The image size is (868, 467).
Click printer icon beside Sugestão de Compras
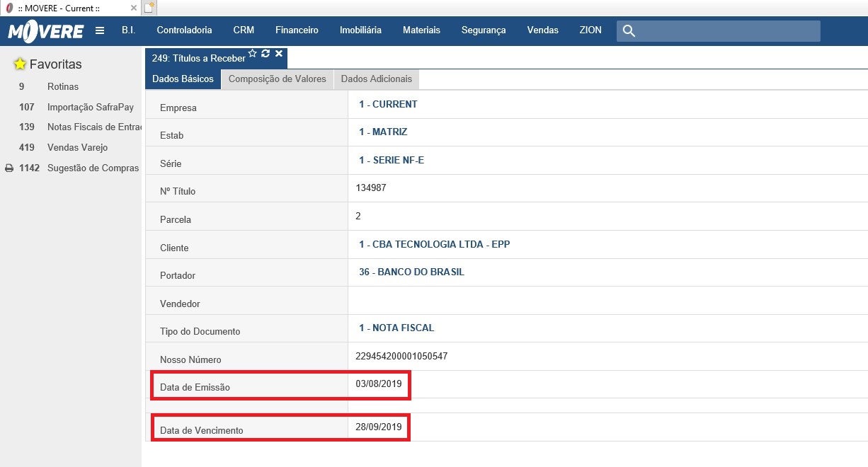point(9,168)
